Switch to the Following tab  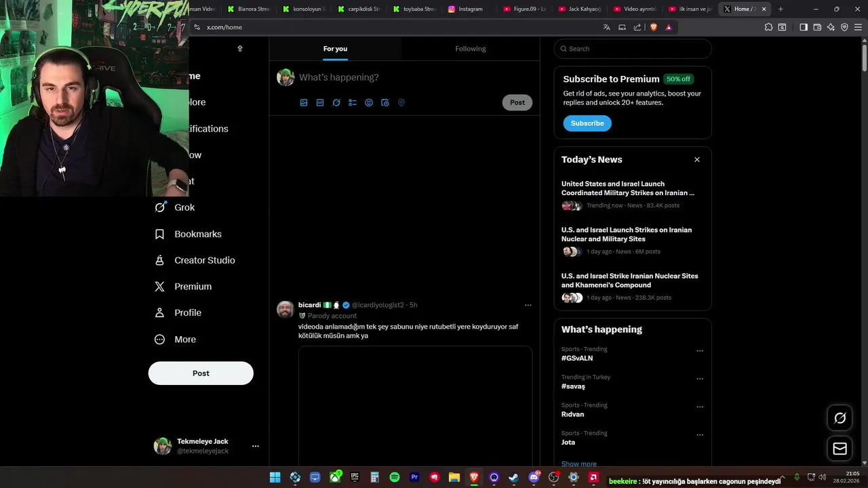pyautogui.click(x=471, y=49)
